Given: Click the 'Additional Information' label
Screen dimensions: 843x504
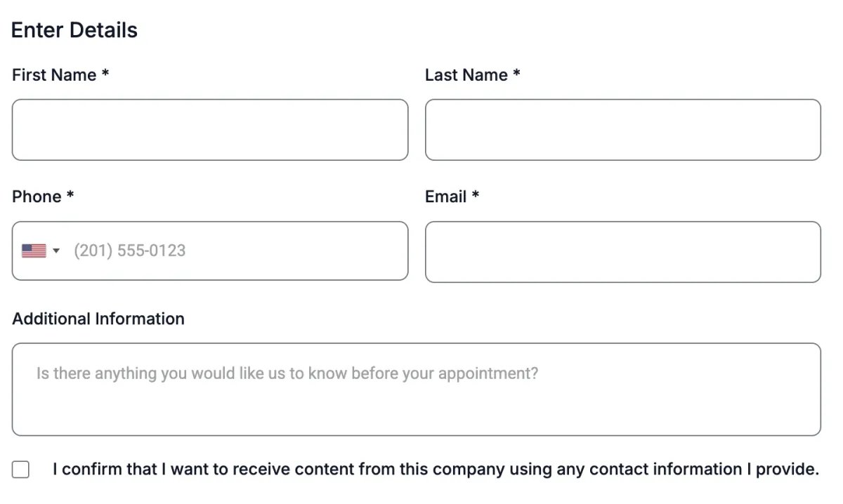Looking at the screenshot, I should (x=98, y=319).
